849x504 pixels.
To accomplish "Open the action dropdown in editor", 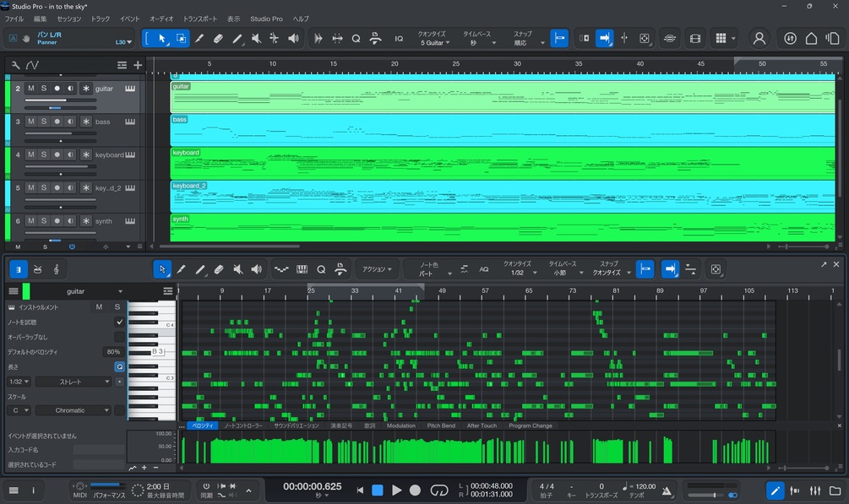I will [x=377, y=269].
